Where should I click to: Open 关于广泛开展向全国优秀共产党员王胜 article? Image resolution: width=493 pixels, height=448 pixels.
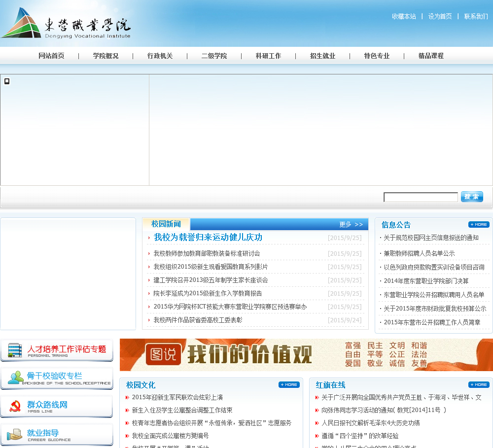(401, 397)
